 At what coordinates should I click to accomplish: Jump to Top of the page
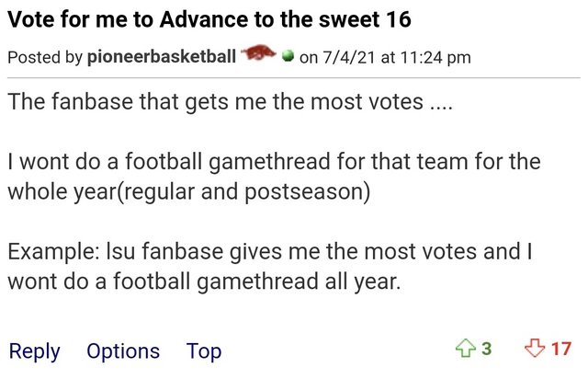[x=204, y=350]
